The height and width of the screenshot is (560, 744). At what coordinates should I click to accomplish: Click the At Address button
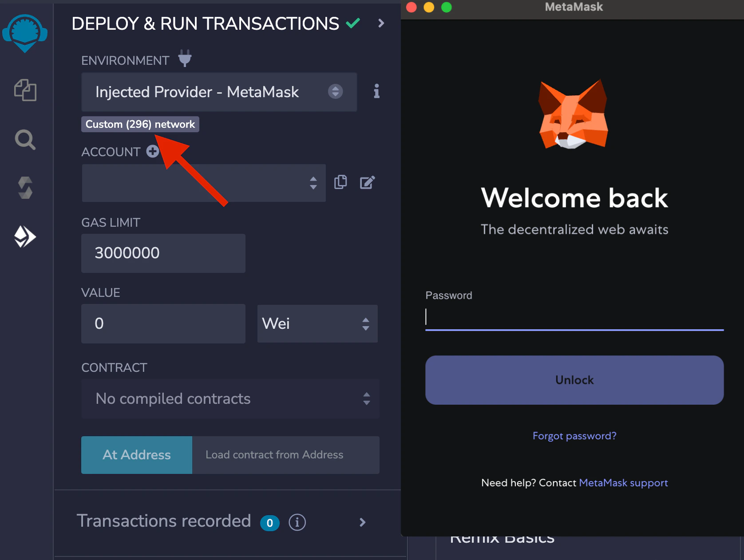click(137, 455)
